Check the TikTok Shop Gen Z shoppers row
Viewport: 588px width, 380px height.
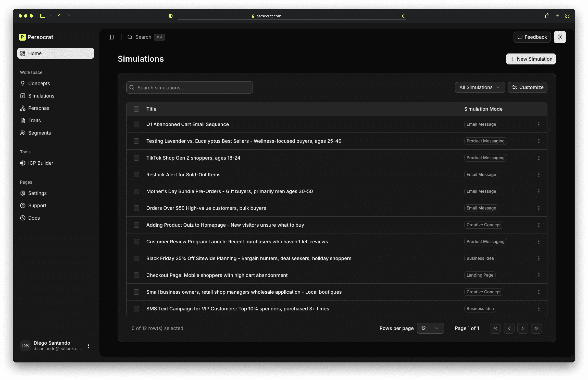click(136, 158)
